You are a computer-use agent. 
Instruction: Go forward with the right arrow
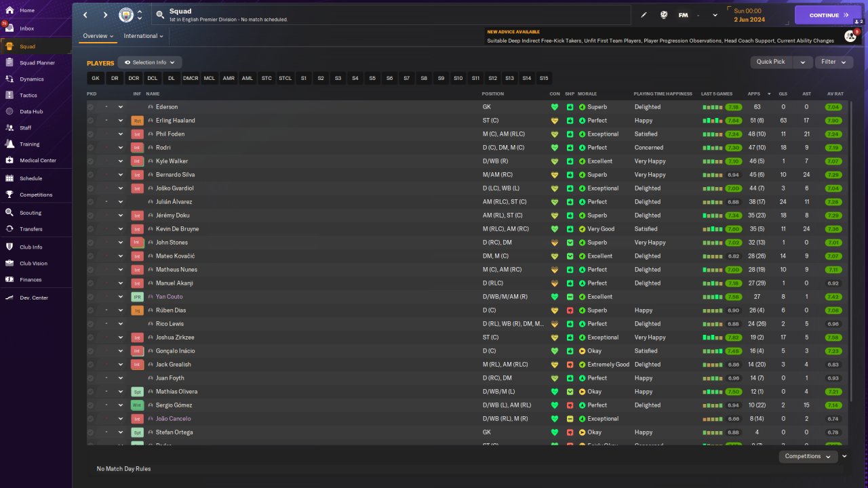(x=105, y=15)
